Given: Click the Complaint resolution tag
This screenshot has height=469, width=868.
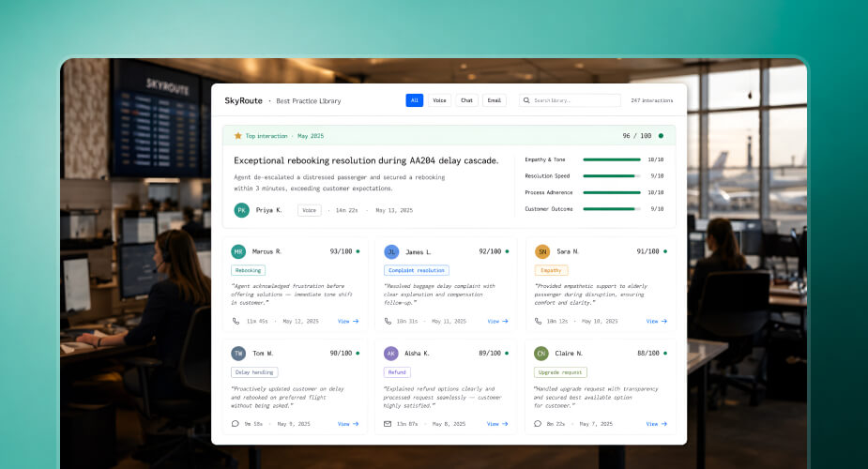Looking at the screenshot, I should point(417,270).
